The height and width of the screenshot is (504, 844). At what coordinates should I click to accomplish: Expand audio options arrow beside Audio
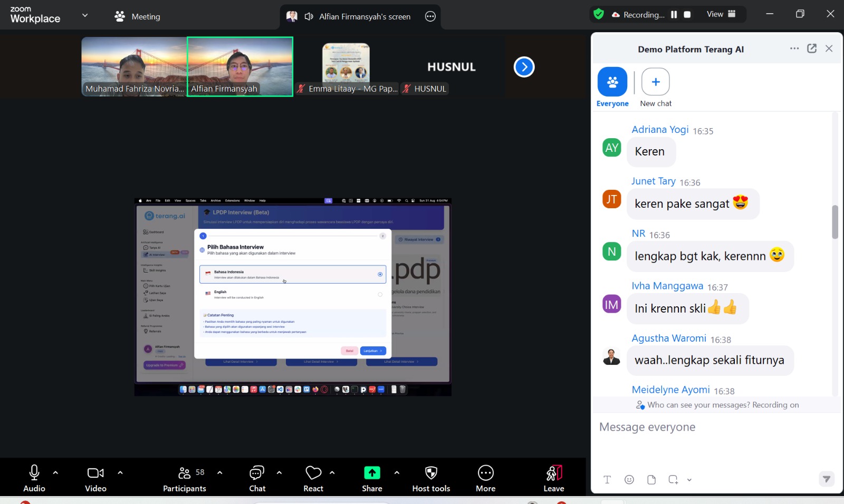point(56,473)
